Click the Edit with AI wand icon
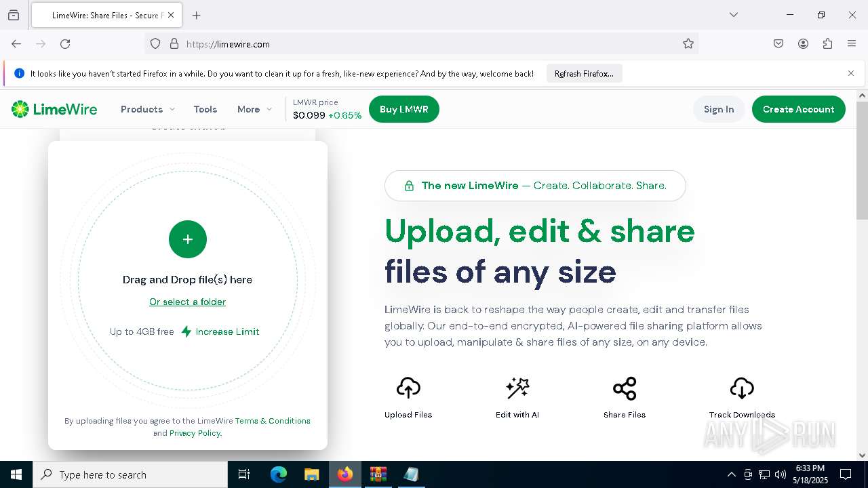Viewport: 868px width, 488px height. (517, 388)
